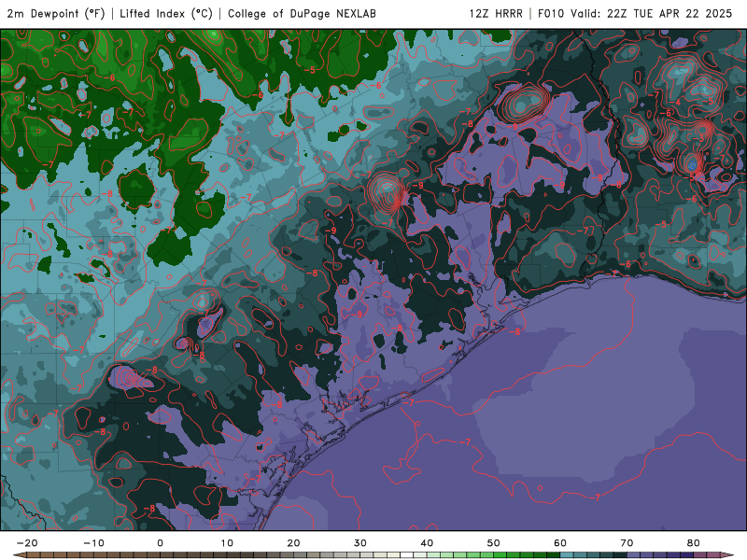The width and height of the screenshot is (747, 560).
Task: Click the "12Z HRRR" model run label
Action: [x=496, y=14]
